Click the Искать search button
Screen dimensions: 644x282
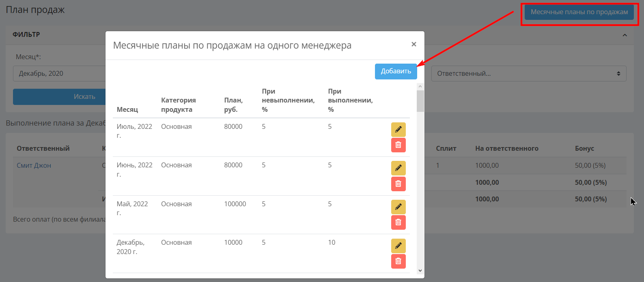(x=59, y=97)
